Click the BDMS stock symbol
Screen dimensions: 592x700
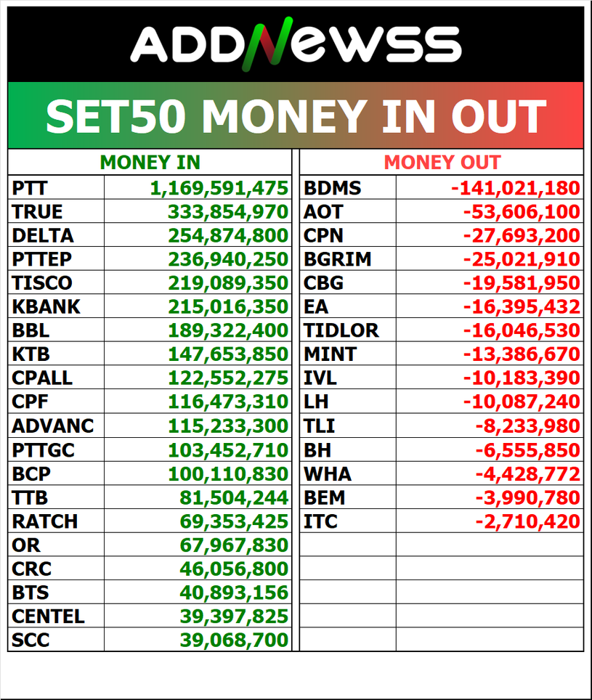click(333, 189)
